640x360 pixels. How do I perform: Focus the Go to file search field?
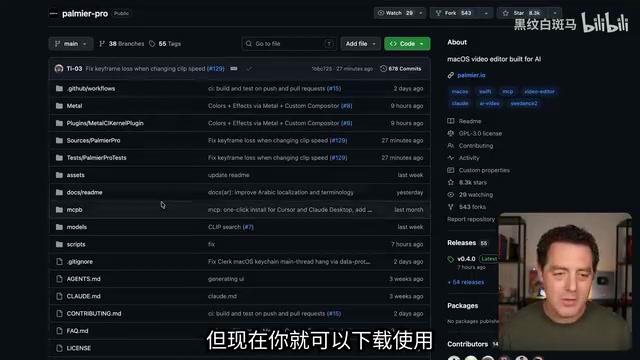[289, 44]
